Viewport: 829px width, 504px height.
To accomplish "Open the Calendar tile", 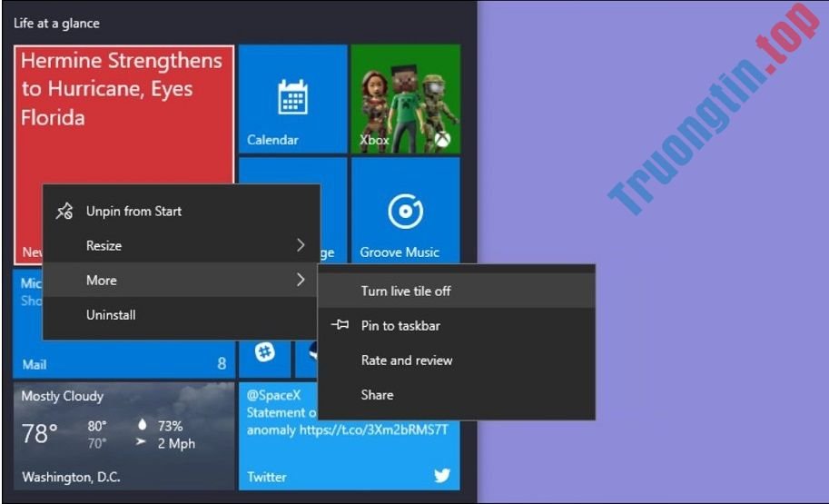I will point(292,99).
